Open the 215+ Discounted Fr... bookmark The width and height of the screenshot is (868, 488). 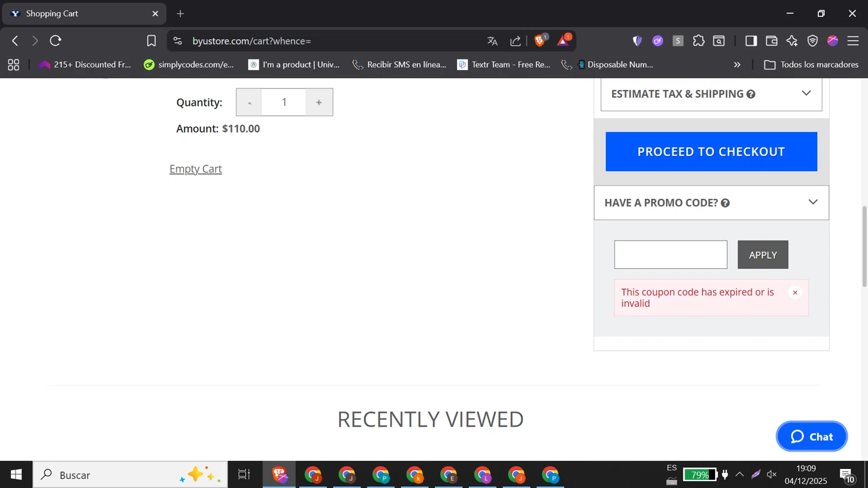click(x=85, y=65)
